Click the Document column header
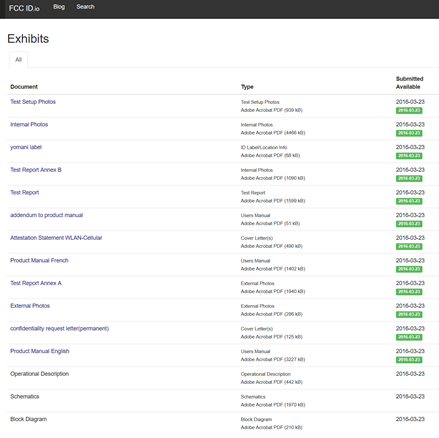439x438 pixels. (x=24, y=87)
